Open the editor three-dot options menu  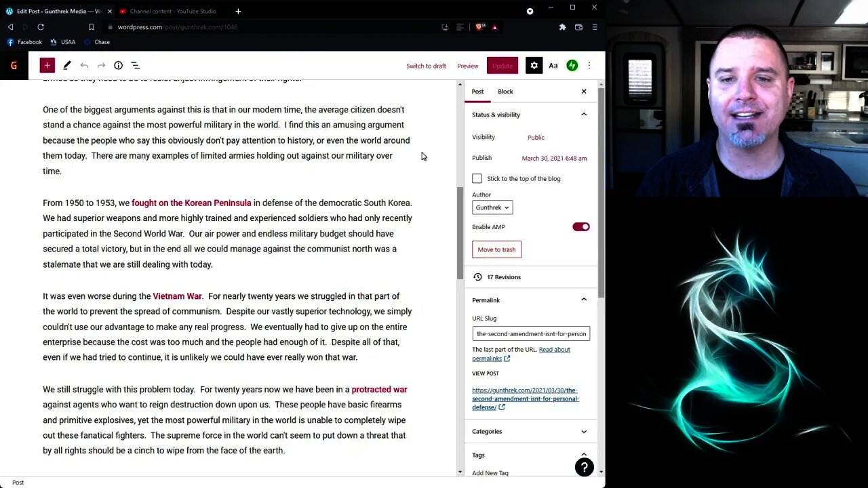(x=589, y=65)
